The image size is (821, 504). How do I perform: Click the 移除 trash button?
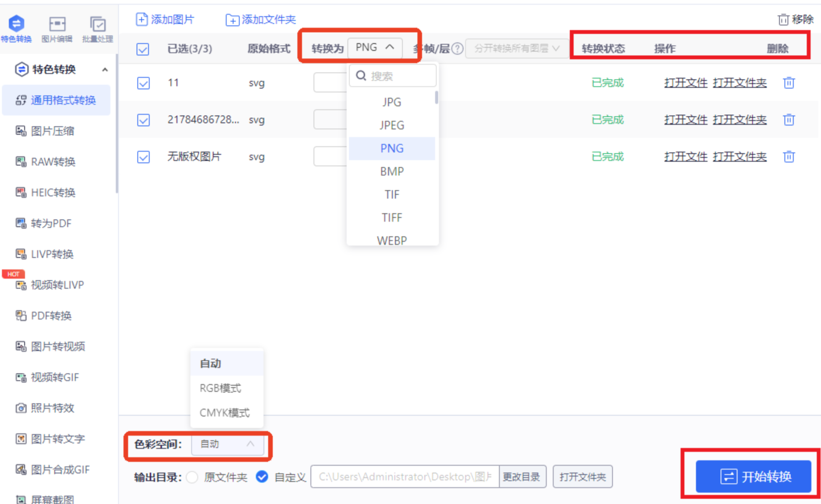[796, 19]
